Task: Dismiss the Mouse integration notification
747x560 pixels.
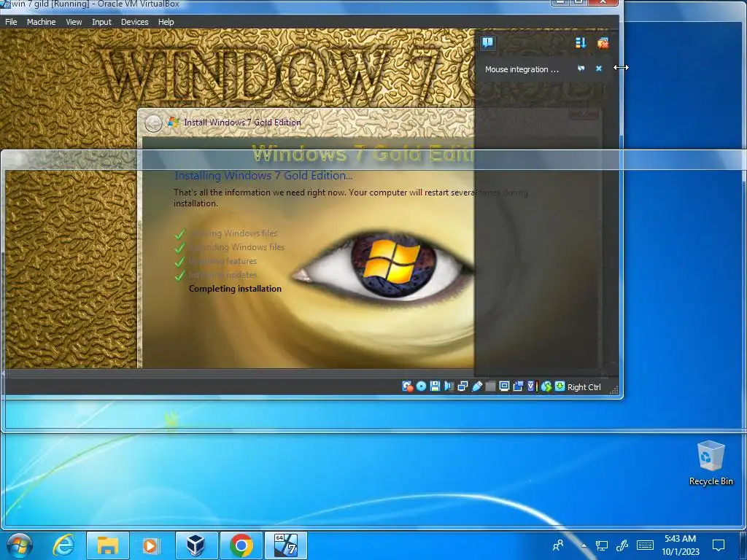Action: pyautogui.click(x=599, y=69)
